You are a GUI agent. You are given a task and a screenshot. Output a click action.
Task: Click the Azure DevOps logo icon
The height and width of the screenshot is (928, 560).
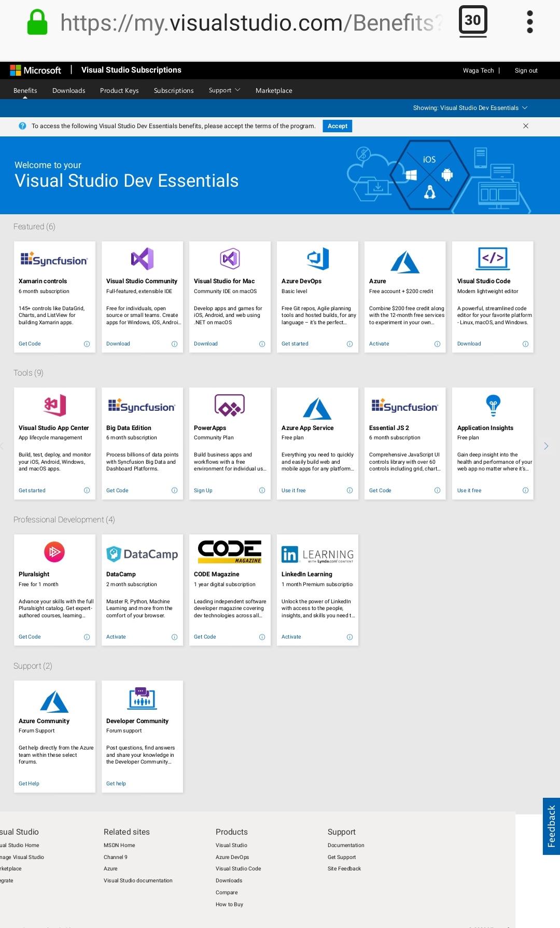coord(318,258)
